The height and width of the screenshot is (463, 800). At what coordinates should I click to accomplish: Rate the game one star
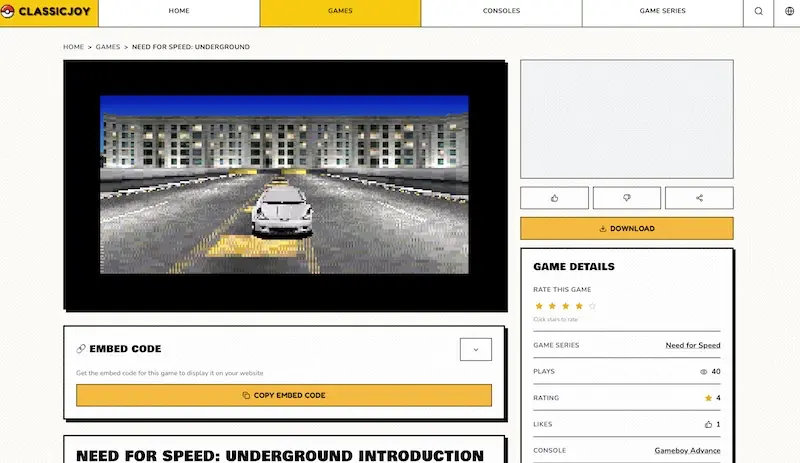point(539,306)
